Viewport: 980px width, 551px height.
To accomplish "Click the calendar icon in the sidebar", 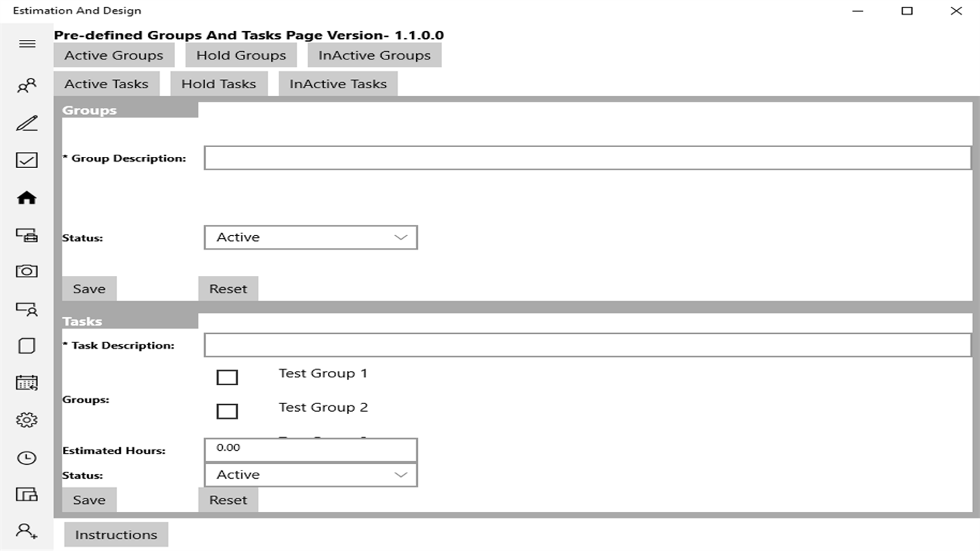I will [x=27, y=382].
